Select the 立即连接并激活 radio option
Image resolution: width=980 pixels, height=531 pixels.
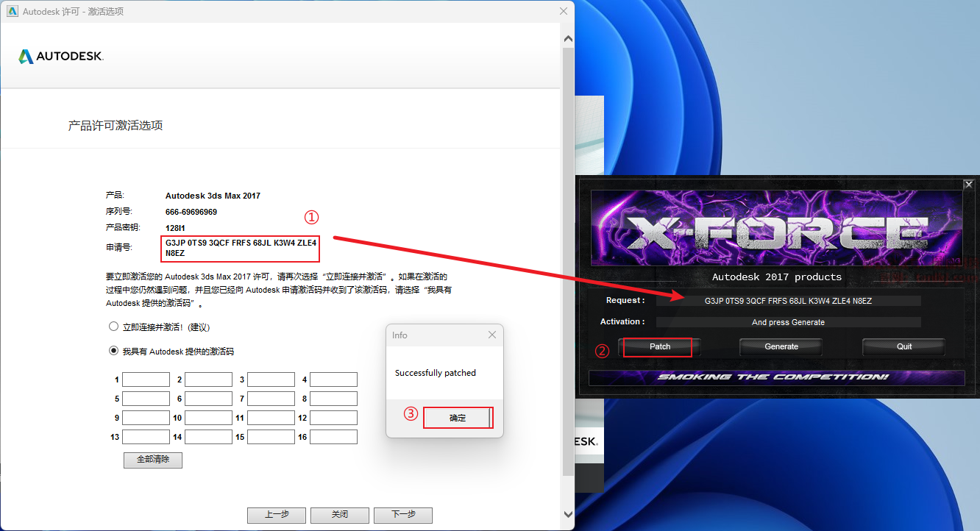(x=113, y=327)
